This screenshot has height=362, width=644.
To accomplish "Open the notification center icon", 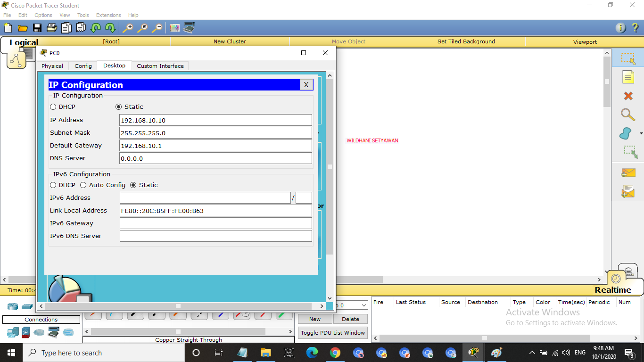I will click(629, 353).
